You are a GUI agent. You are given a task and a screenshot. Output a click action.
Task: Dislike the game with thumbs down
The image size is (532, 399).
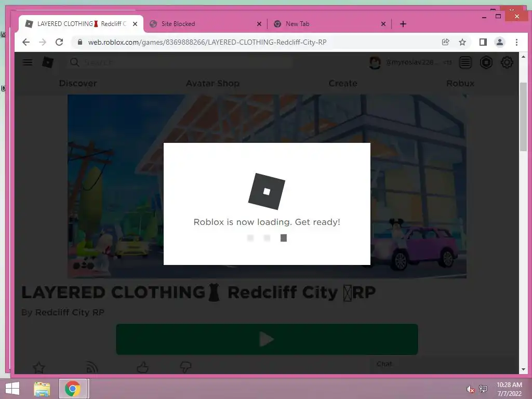(x=185, y=367)
